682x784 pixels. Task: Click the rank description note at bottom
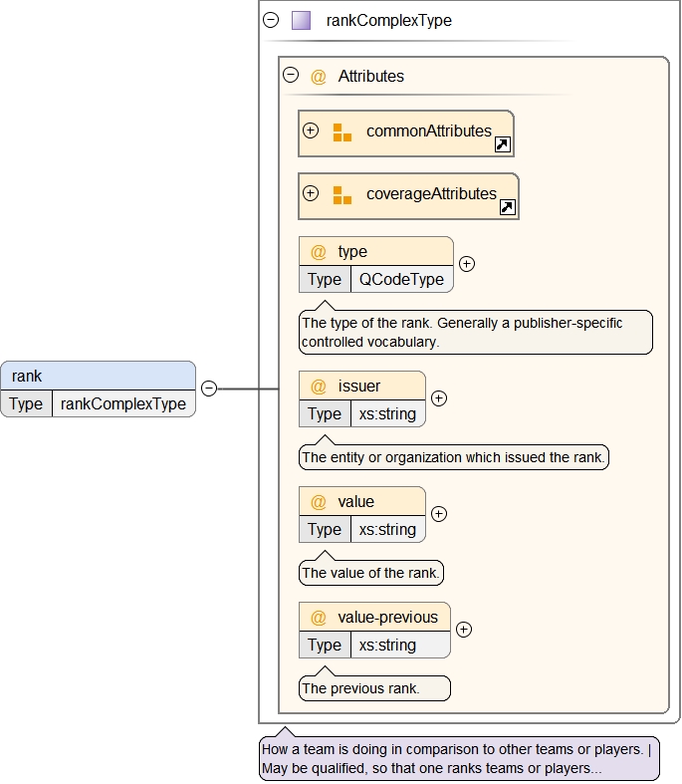[458, 759]
